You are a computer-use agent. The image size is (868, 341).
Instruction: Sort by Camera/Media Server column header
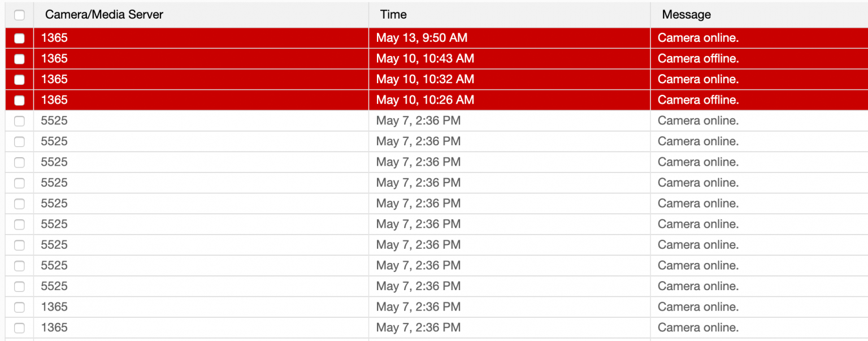pyautogui.click(x=104, y=15)
